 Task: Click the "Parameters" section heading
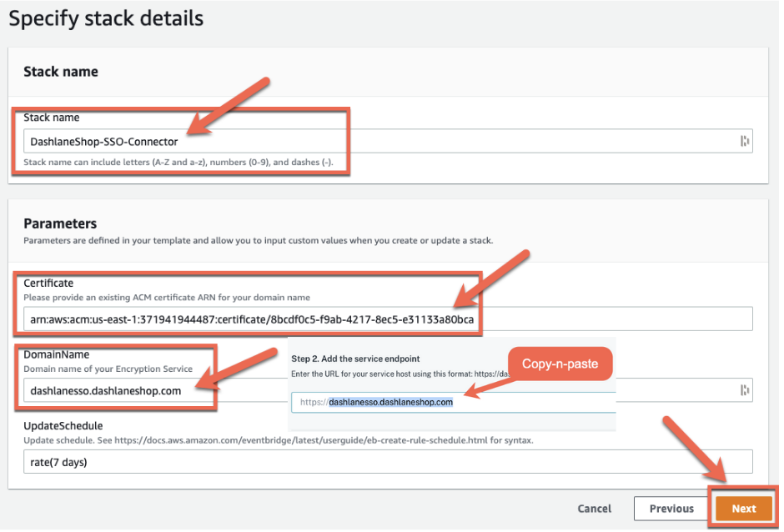[x=60, y=223]
